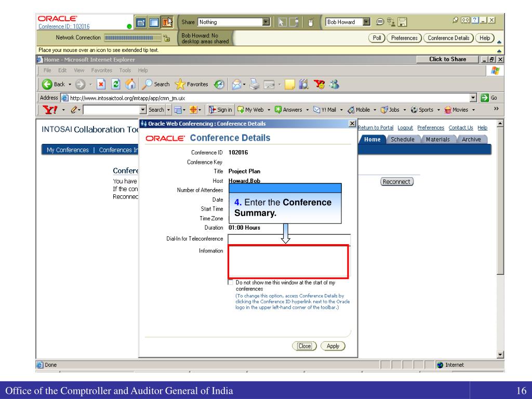This screenshot has width=532, height=399.
Task: Click the Oracle Conference ID 102016 link
Action: click(x=64, y=26)
